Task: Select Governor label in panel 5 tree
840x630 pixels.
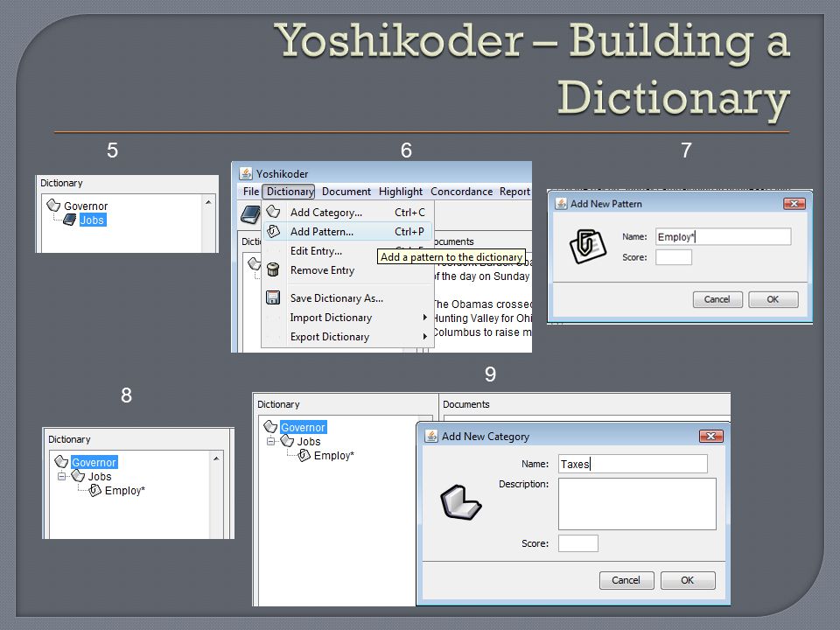Action: (86, 206)
